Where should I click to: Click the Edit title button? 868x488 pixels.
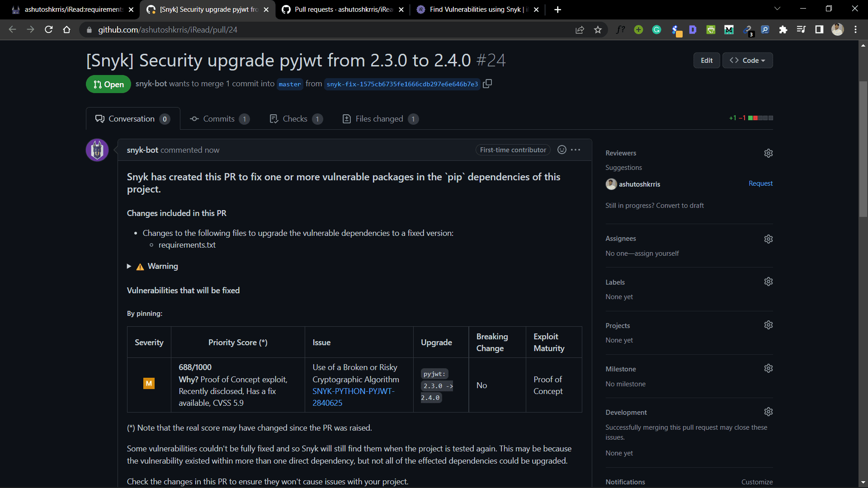[706, 60]
